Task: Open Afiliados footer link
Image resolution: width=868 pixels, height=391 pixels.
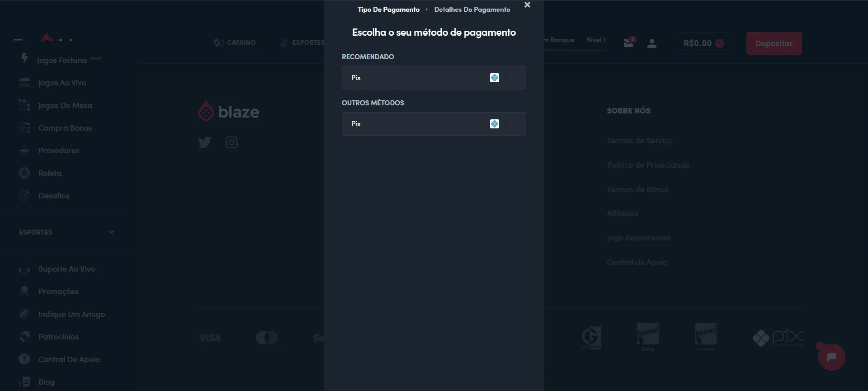Action: coord(622,213)
